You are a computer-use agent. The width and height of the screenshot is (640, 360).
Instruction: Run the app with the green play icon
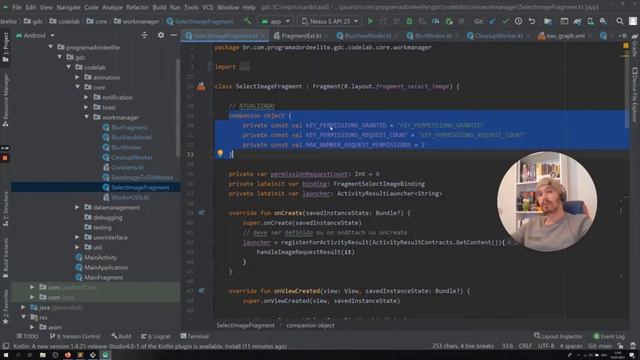point(370,21)
